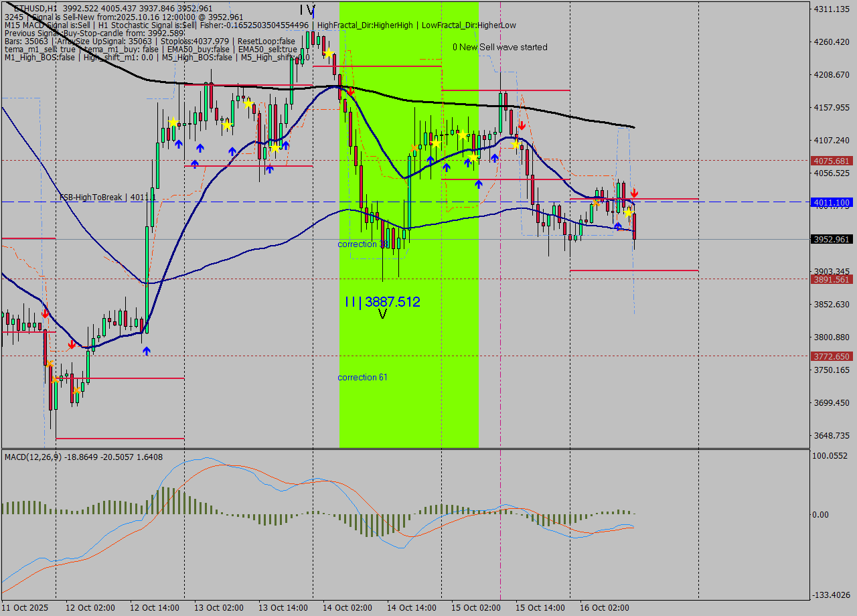Image resolution: width=857 pixels, height=616 pixels.
Task: Click the blue up arrow under the 15 Oct 02:00 bars
Action: coord(479,184)
